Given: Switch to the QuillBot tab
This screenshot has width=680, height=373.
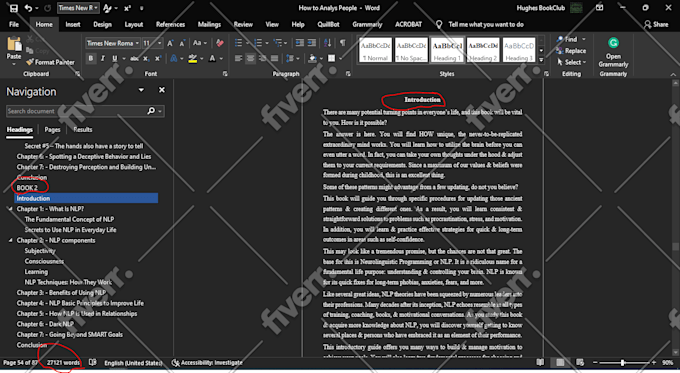Looking at the screenshot, I should point(328,25).
